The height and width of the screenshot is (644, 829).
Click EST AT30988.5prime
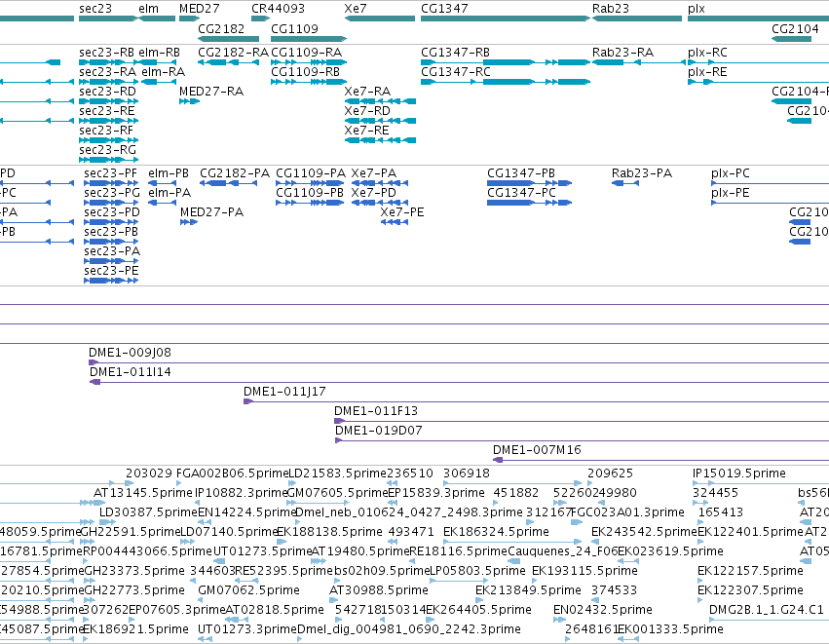click(x=333, y=600)
